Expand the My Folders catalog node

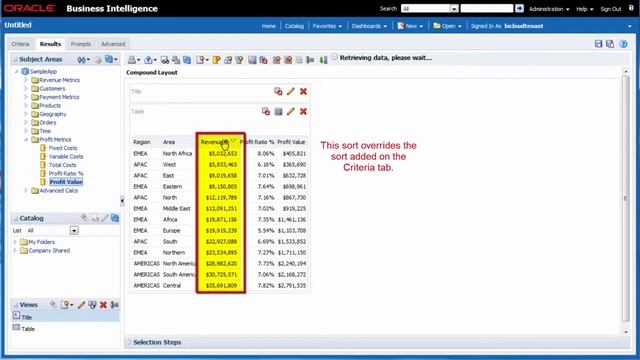15,242
